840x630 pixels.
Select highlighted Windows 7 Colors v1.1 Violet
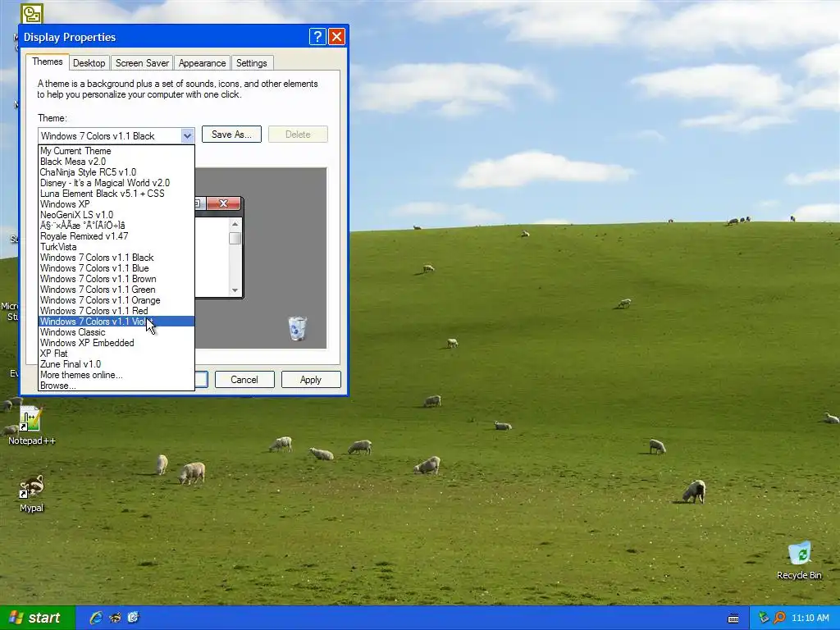[116, 322]
